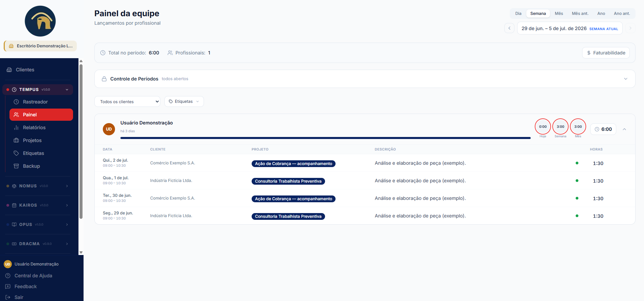The width and height of the screenshot is (644, 301).
Task: Expand the Controle de Períodos section
Action: [x=365, y=79]
